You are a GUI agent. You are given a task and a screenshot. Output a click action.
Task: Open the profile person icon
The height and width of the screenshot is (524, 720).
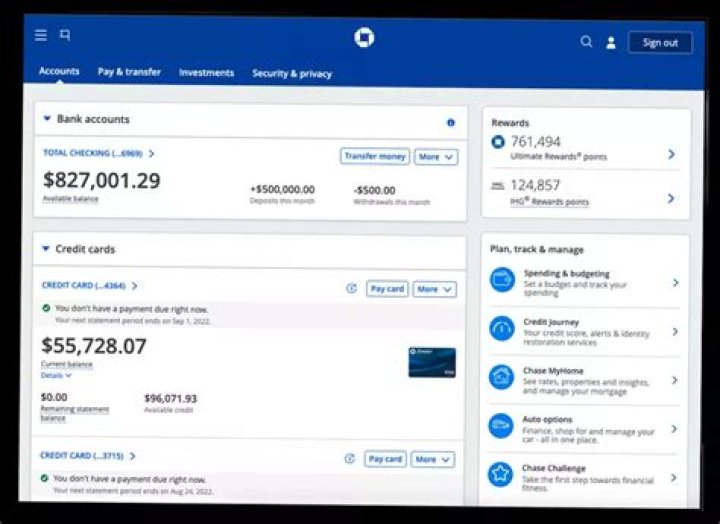tap(611, 43)
